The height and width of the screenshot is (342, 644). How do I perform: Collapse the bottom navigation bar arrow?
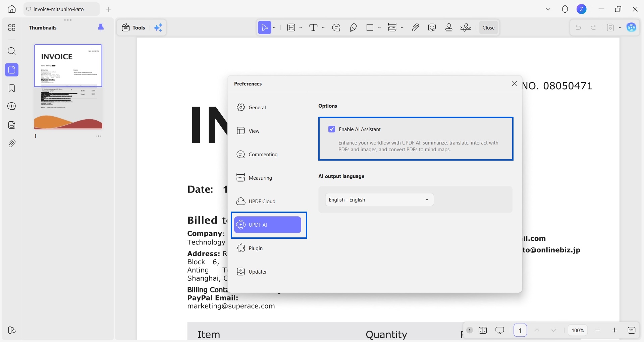[x=470, y=330]
